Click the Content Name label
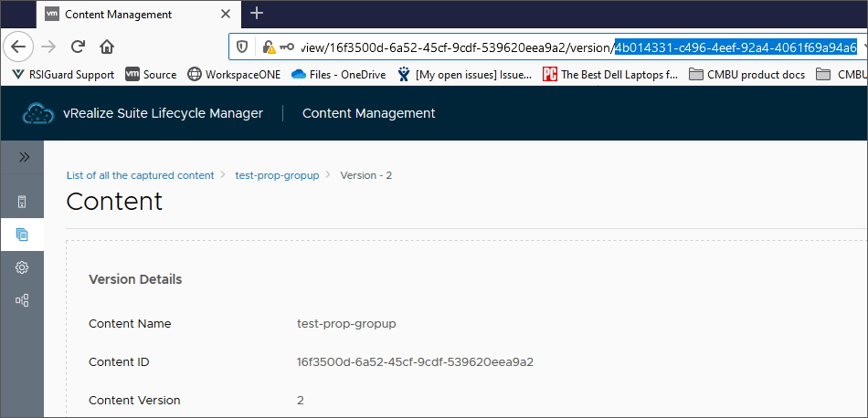 point(130,323)
